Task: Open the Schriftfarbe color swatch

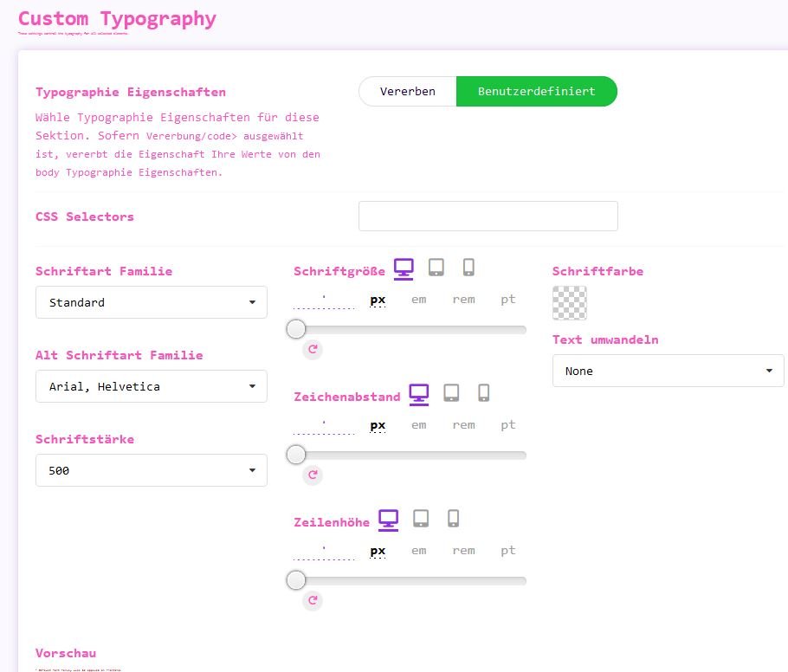Action: (x=570, y=303)
